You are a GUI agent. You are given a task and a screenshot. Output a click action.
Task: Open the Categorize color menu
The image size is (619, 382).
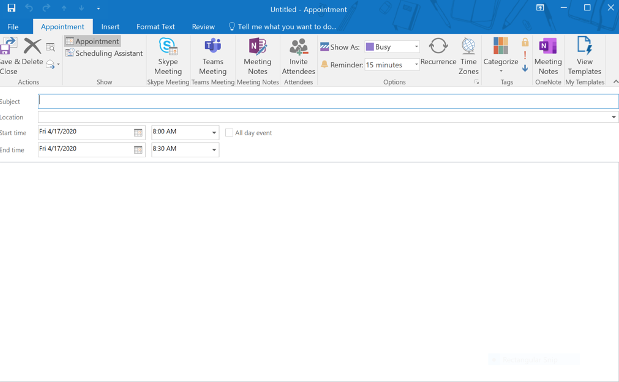coord(501,55)
